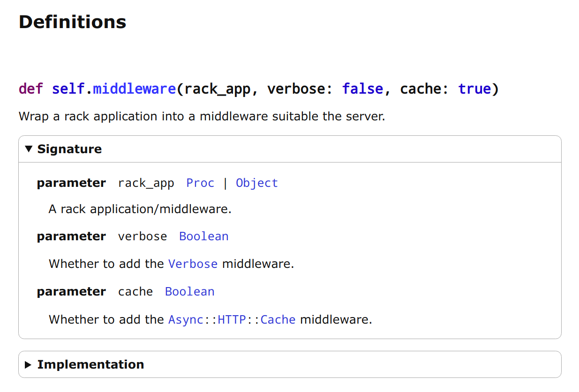Collapse the Signature section triangle
The width and height of the screenshot is (579, 392).
[29, 149]
